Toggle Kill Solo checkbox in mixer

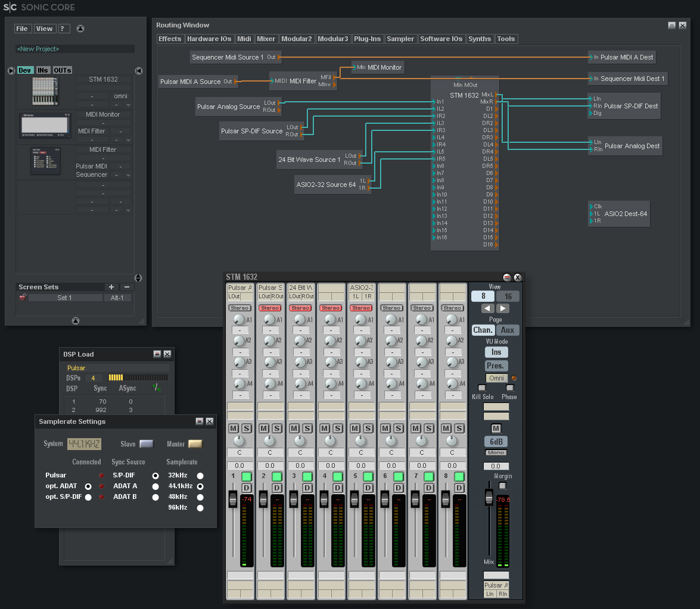click(482, 388)
